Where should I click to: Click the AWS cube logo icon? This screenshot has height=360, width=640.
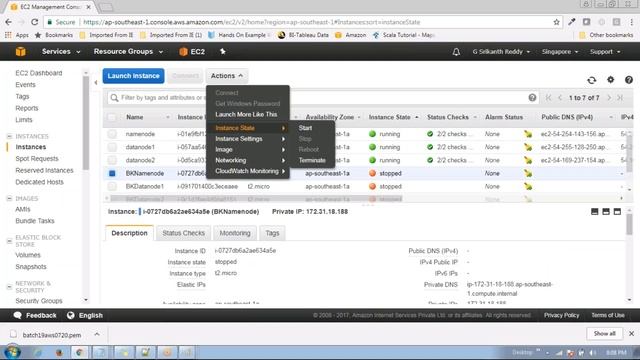(20, 51)
